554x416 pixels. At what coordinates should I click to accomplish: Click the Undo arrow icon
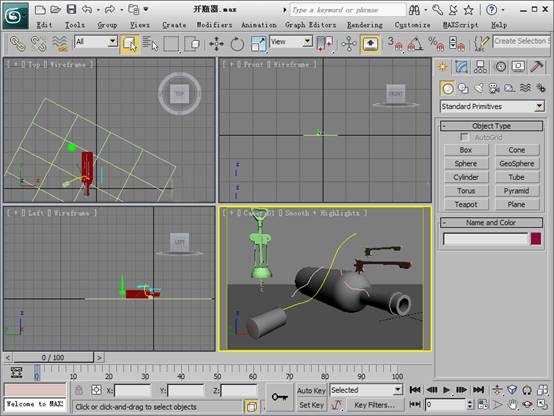87,10
